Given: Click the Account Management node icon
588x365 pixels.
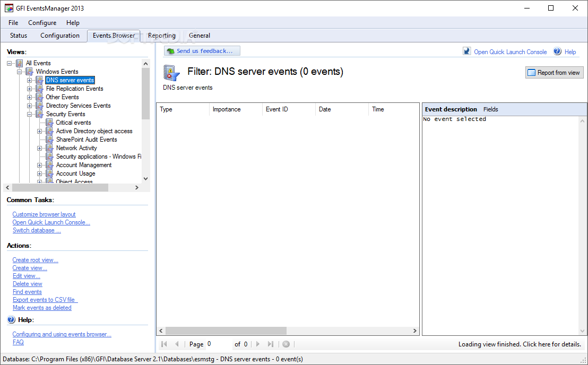Looking at the screenshot, I should [x=49, y=165].
